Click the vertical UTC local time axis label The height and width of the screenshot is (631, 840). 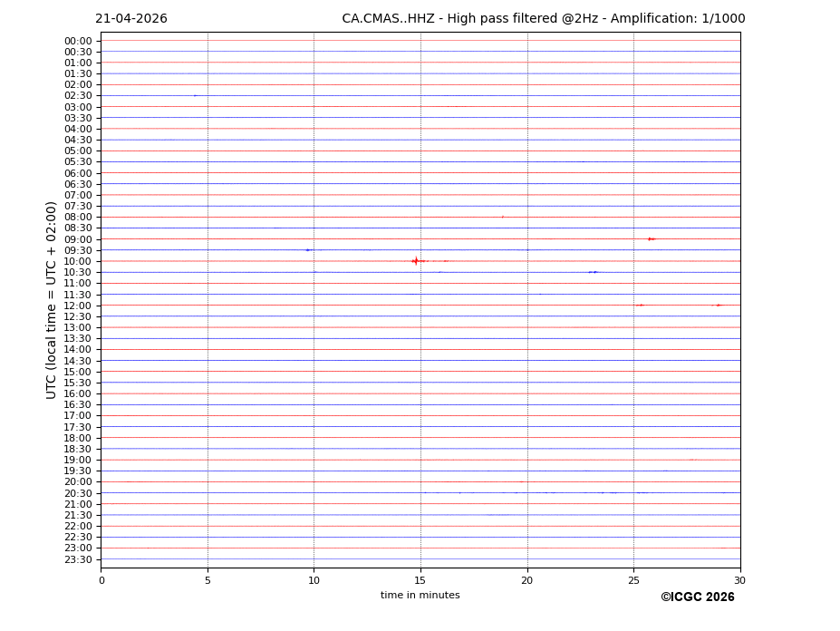(52, 300)
